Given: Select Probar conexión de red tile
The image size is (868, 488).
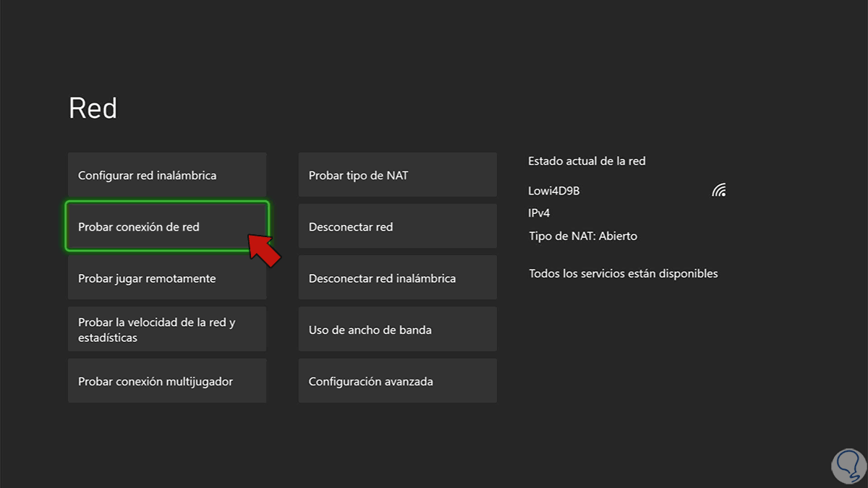Looking at the screenshot, I should (167, 227).
